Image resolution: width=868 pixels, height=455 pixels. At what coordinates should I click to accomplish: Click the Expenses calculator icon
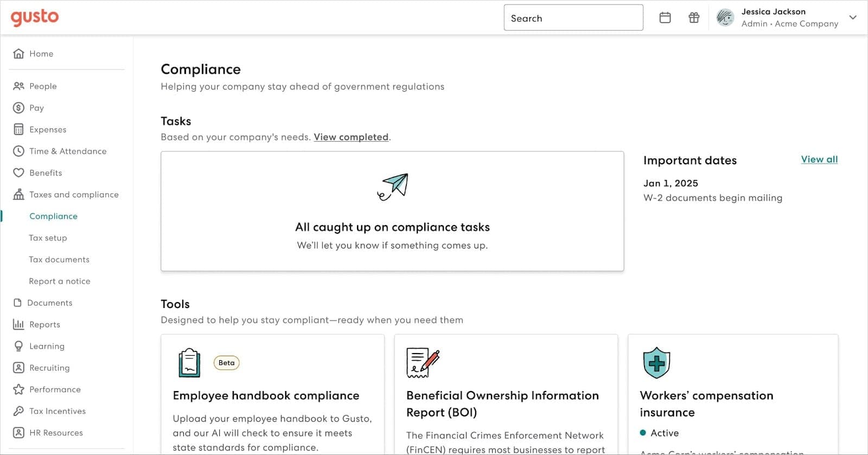[18, 130]
